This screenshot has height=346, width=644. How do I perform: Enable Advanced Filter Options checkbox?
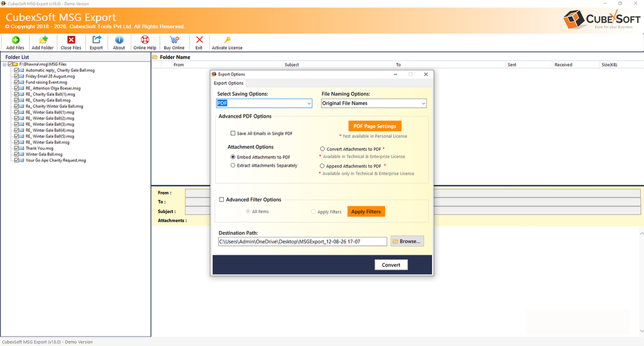222,199
